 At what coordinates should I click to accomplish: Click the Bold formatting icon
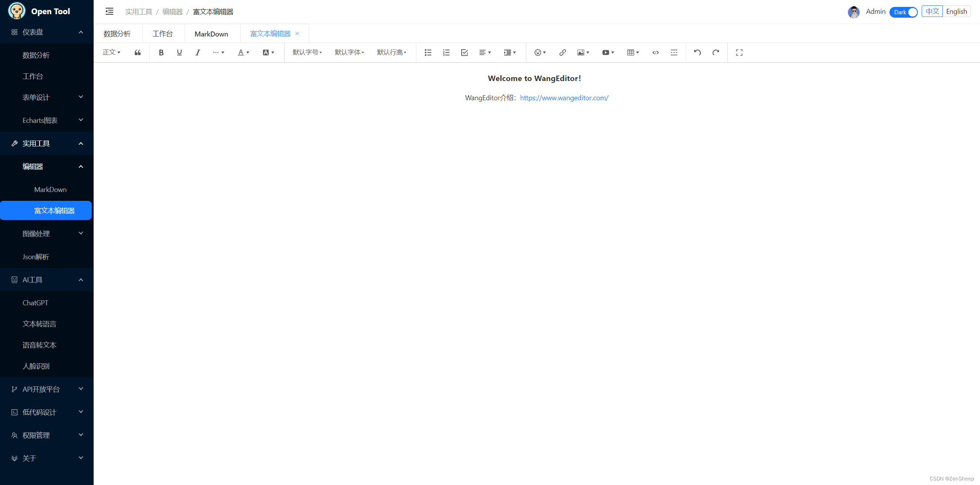(x=161, y=53)
